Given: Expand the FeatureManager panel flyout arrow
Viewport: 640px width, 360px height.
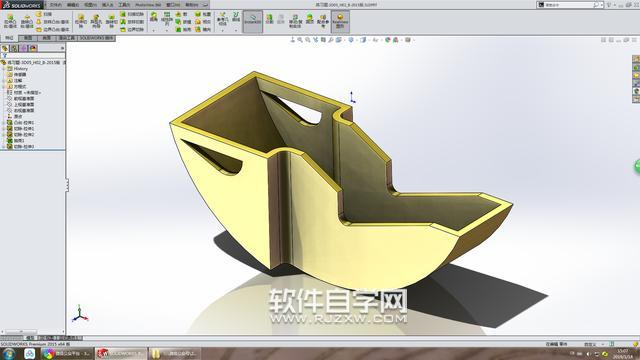Looking at the screenshot, I should point(62,48).
